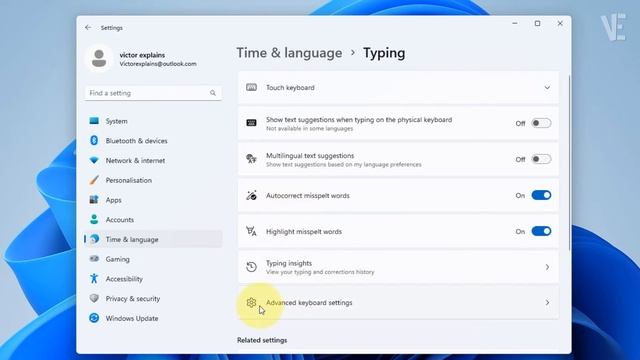Click the Gaming controller icon
Screen dimensions: 640x360
click(94, 259)
